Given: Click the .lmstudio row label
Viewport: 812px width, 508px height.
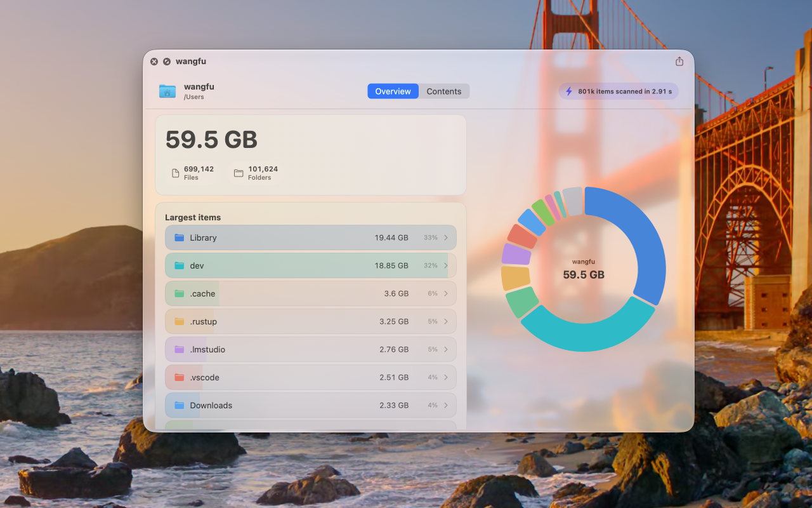Looking at the screenshot, I should click(207, 349).
